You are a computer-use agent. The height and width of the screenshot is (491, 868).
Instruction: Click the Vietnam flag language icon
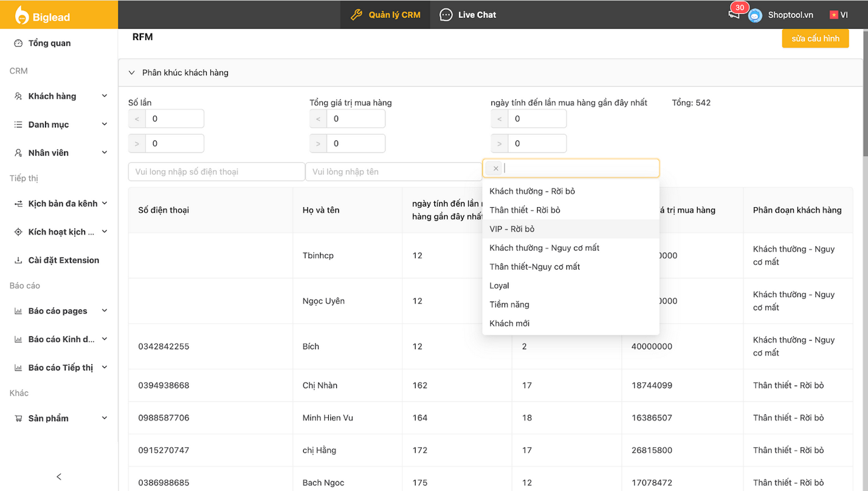[x=833, y=15]
